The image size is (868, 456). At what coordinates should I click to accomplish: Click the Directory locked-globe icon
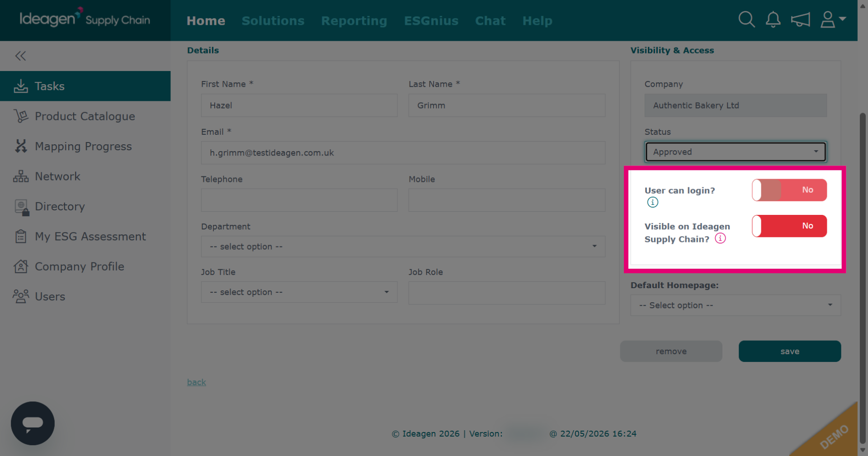pos(22,207)
